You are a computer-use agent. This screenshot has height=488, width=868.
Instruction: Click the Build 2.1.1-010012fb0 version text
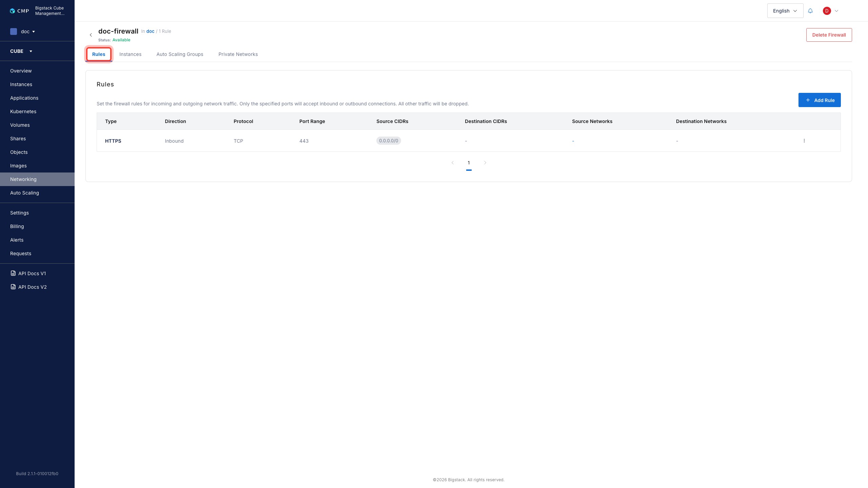coord(37,474)
